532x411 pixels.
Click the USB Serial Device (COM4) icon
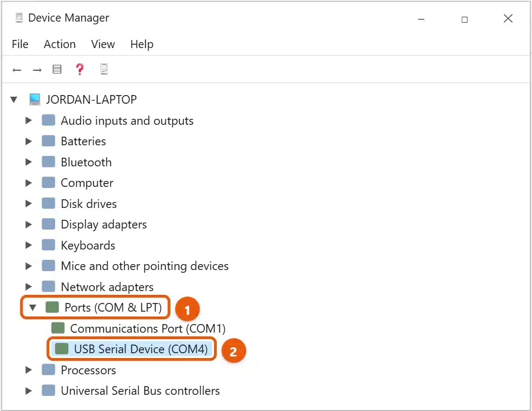tap(62, 349)
